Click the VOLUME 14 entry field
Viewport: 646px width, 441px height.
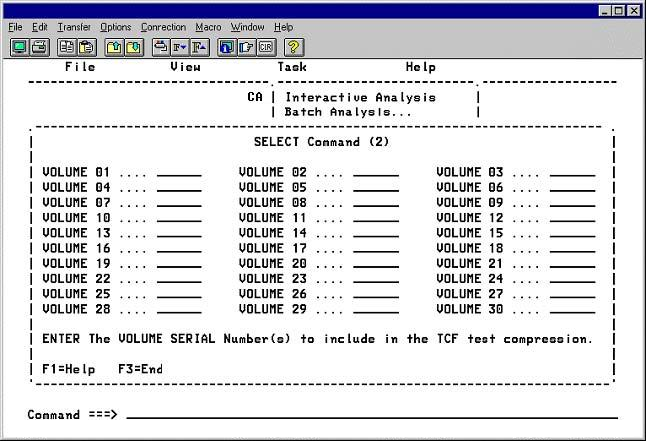click(376, 233)
